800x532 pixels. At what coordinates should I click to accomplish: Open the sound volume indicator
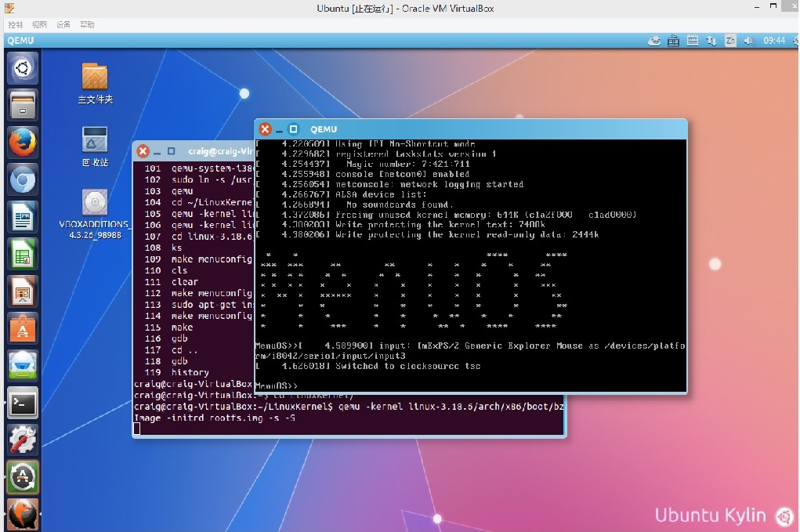[x=749, y=41]
